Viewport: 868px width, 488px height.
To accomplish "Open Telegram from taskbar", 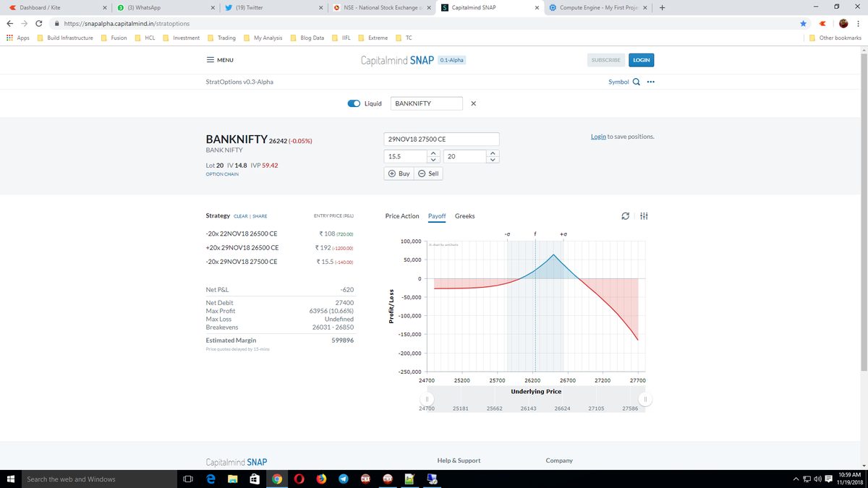I will (x=343, y=479).
